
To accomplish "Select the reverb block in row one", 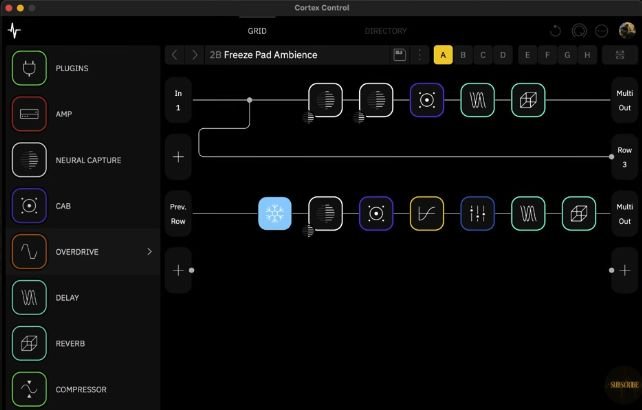I will 528,100.
